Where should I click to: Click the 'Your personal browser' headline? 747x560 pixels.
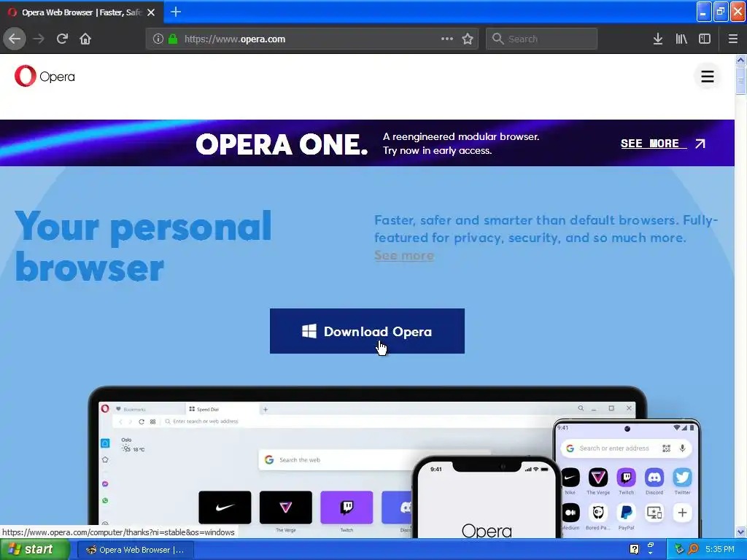click(x=143, y=246)
